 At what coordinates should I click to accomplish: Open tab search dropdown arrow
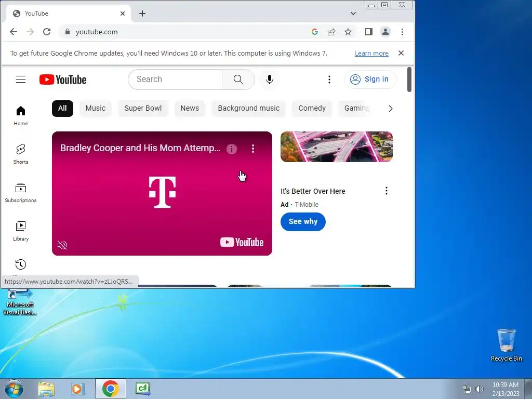pos(353,14)
